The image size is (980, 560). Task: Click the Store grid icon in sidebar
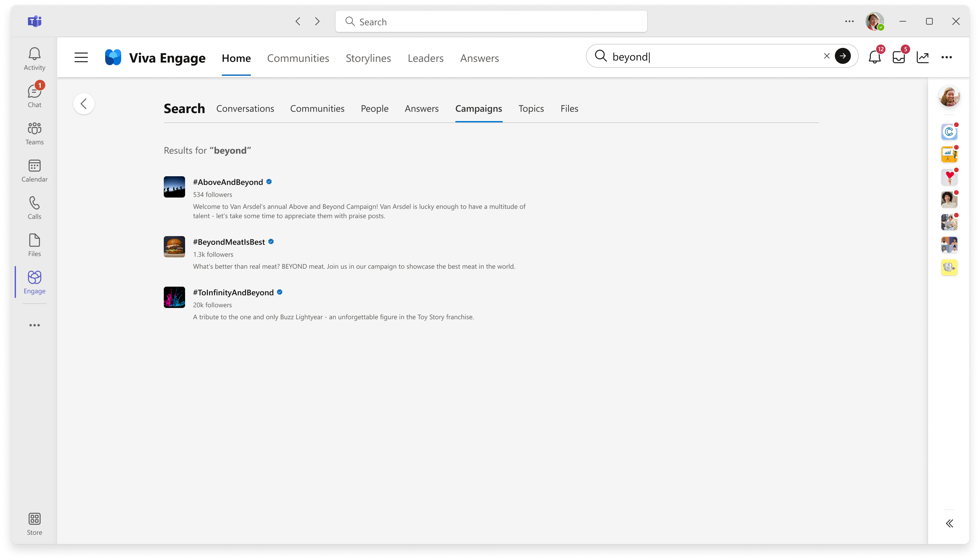tap(34, 519)
